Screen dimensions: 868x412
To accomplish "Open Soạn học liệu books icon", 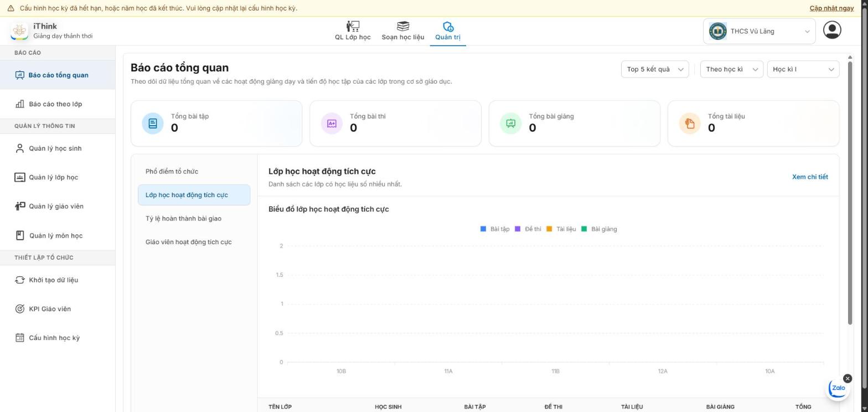I will 403,27.
